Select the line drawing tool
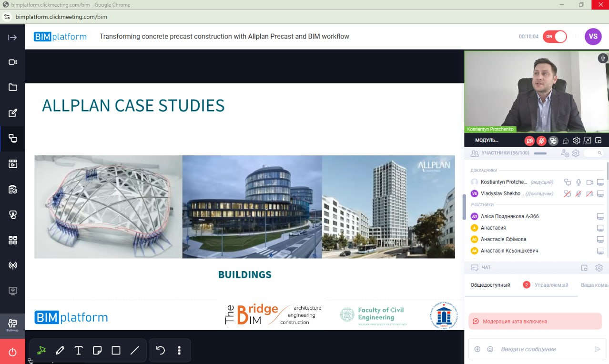This screenshot has width=609, height=364. click(x=135, y=350)
